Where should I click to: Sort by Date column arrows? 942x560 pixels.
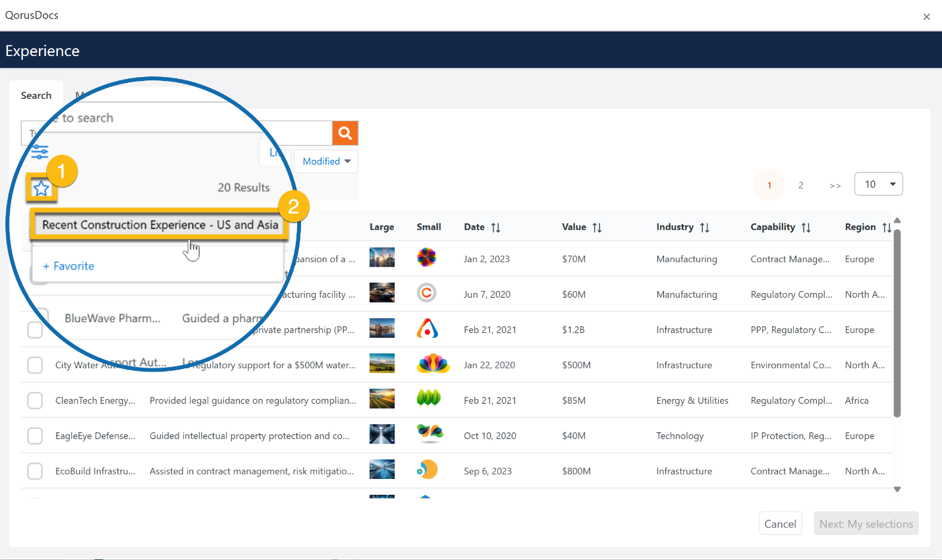coord(496,227)
